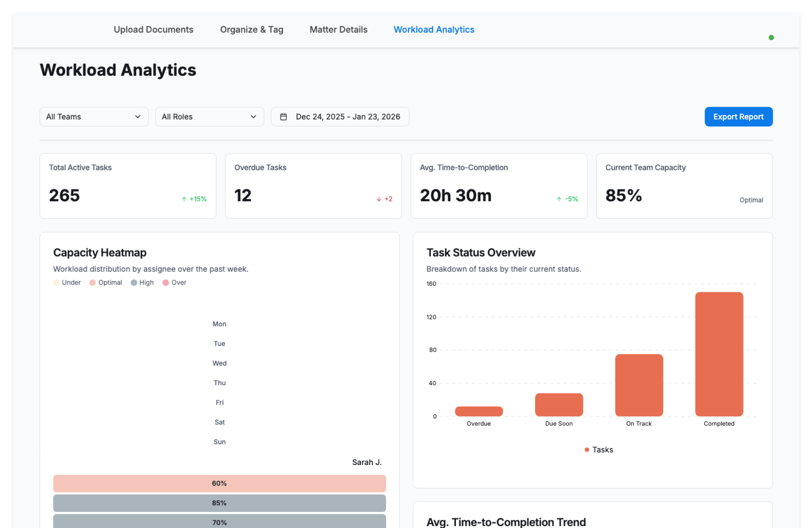
Task: Open the All Teams dropdown
Action: [x=93, y=117]
